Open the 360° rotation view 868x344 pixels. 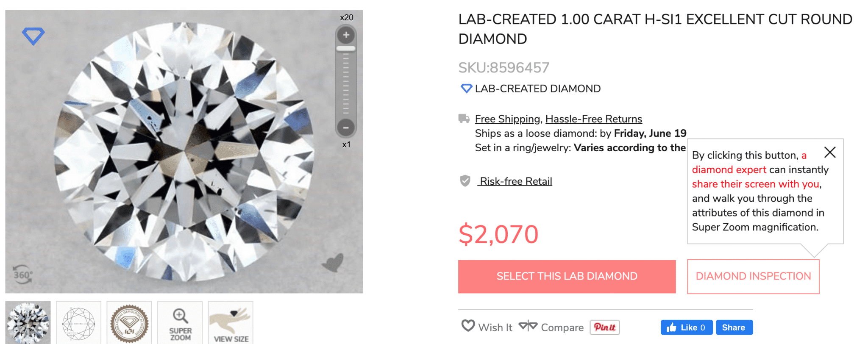23,275
